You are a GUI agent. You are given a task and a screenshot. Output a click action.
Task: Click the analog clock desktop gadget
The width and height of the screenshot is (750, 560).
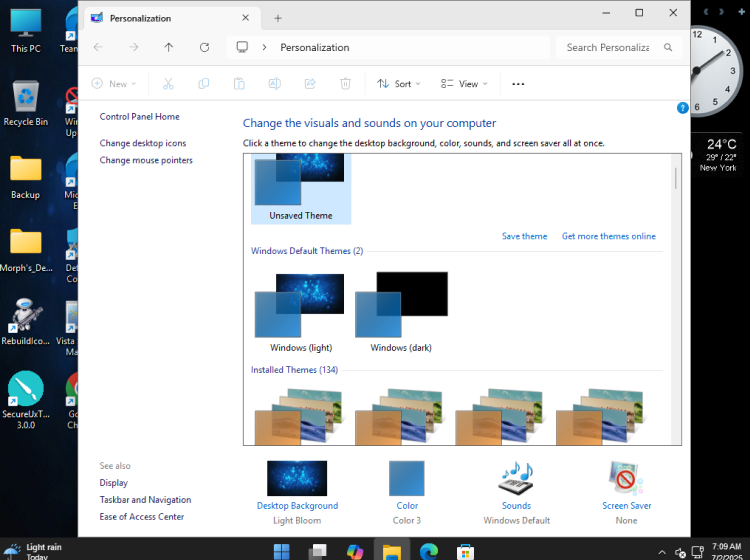(x=716, y=71)
